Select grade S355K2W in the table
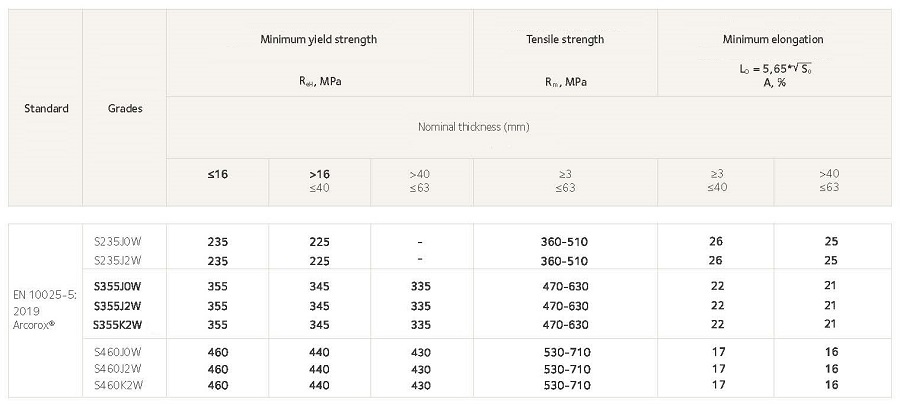This screenshot has width=900, height=404. [x=117, y=324]
